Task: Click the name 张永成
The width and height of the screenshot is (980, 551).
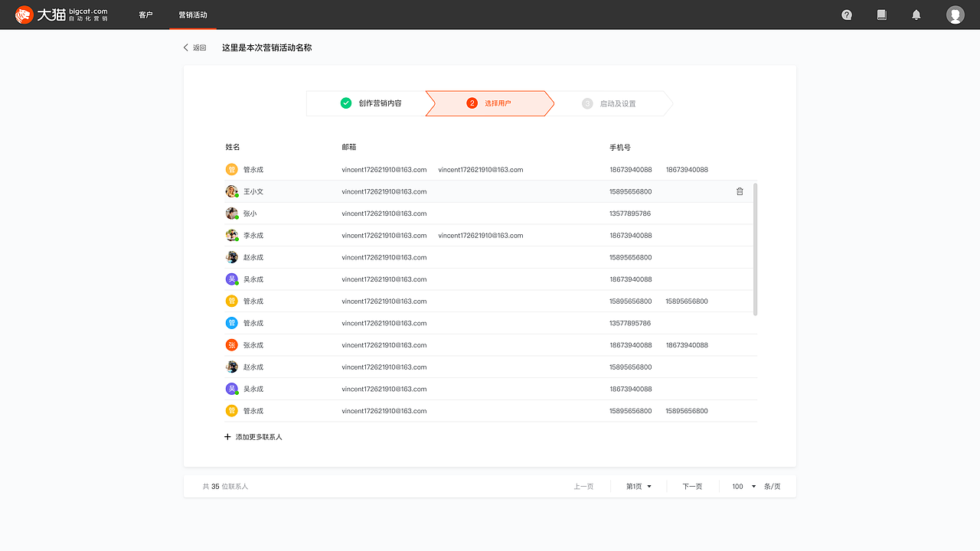Action: click(x=253, y=345)
